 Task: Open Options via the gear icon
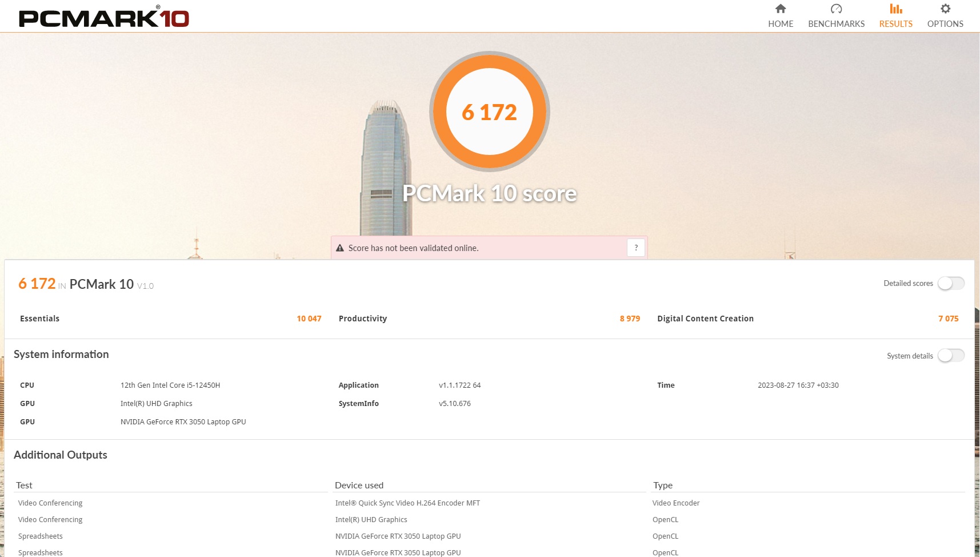(945, 9)
